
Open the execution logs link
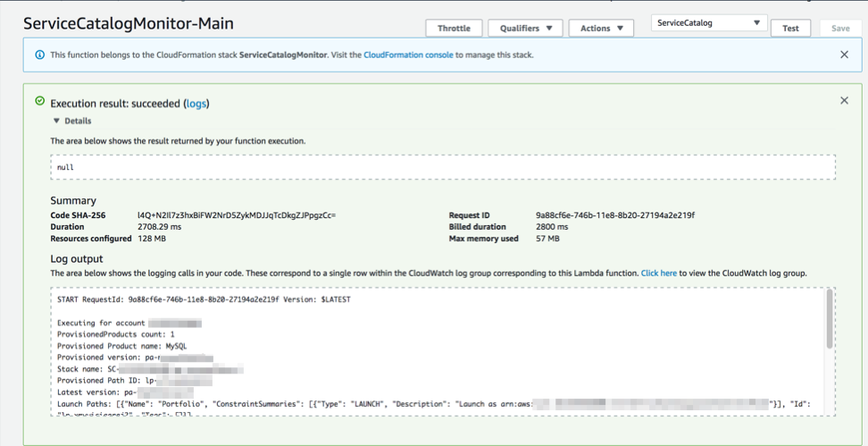[196, 104]
